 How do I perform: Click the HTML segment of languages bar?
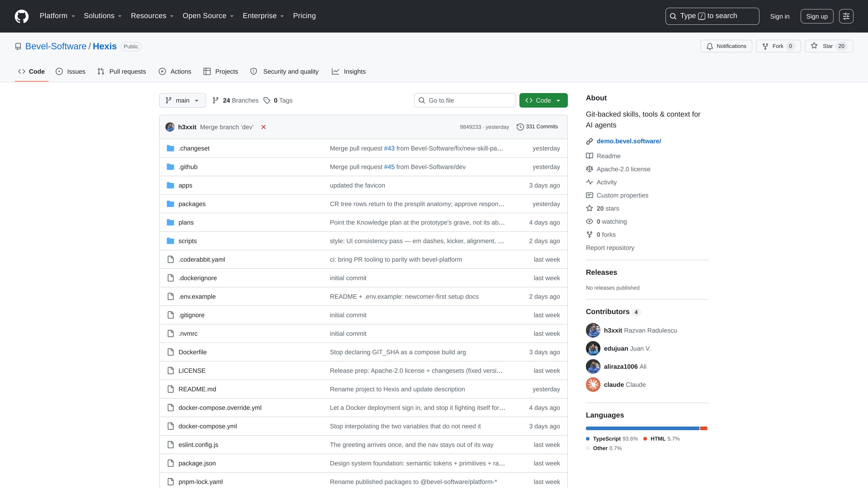coord(704,428)
